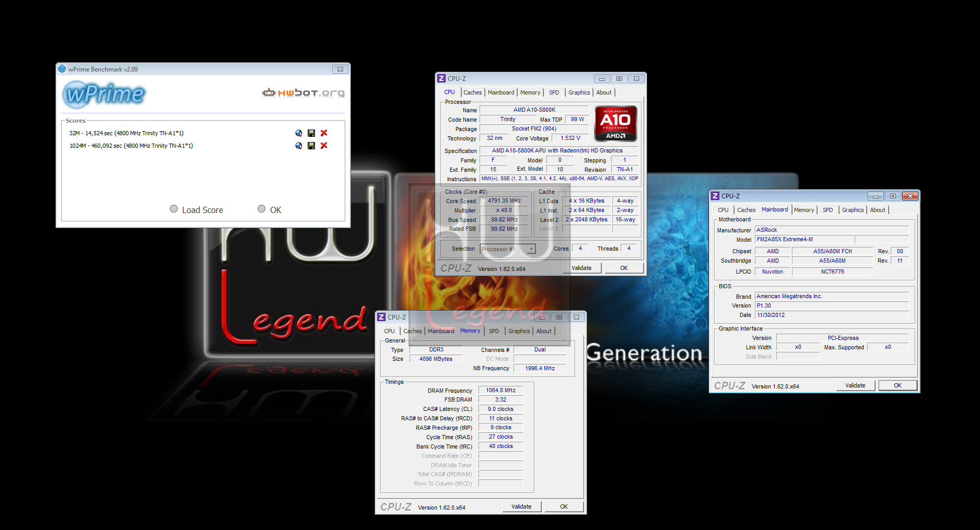Open the Graphics tab in the CPU window

pyautogui.click(x=579, y=92)
